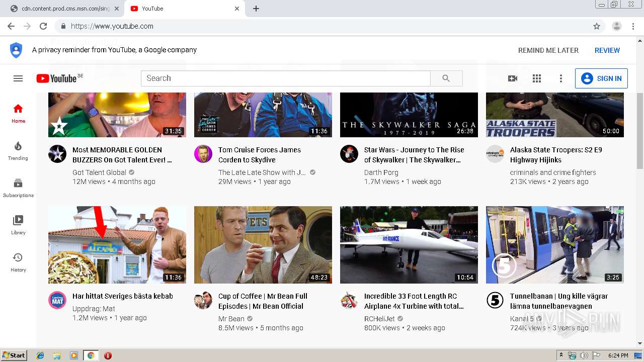Open title Alaska State Troopers: S2 E9
Viewport: 644px width, 362px height.
(556, 155)
